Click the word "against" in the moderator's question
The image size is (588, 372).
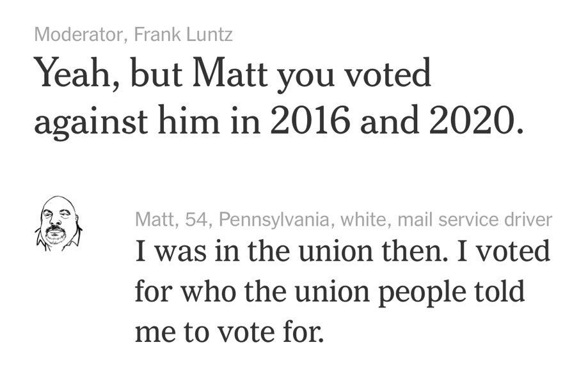[90, 122]
